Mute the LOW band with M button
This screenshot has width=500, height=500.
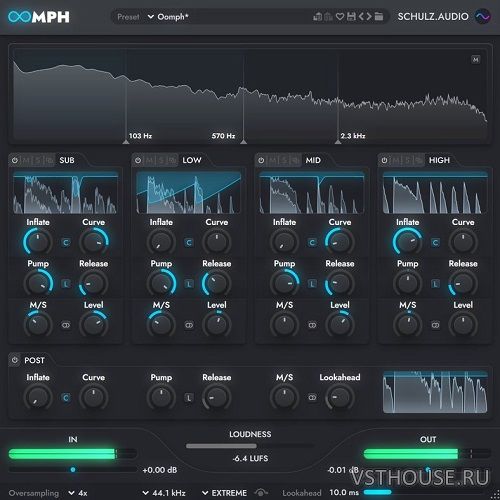pyautogui.click(x=150, y=160)
